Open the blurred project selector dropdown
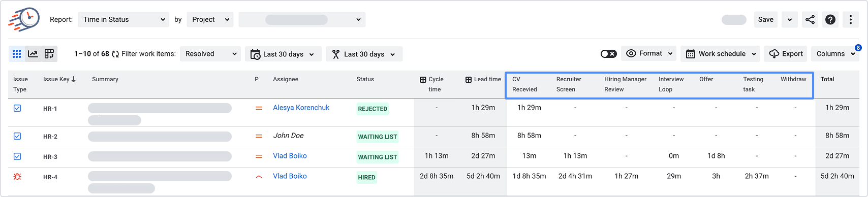This screenshot has width=868, height=197. point(302,19)
